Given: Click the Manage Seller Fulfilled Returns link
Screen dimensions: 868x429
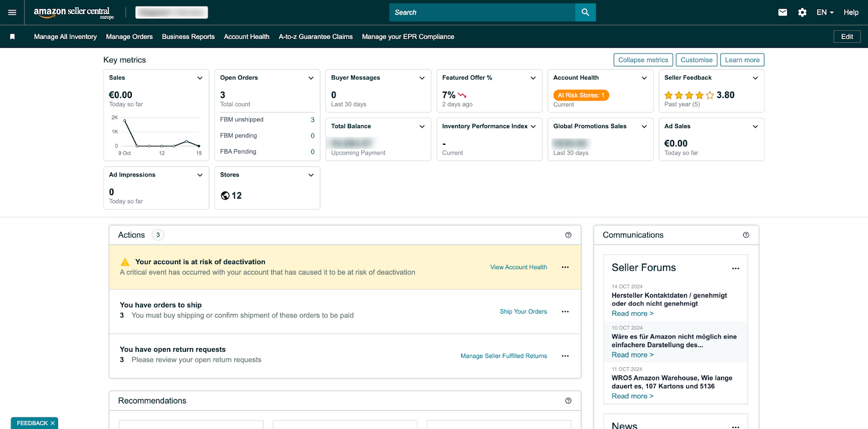Looking at the screenshot, I should [x=504, y=356].
